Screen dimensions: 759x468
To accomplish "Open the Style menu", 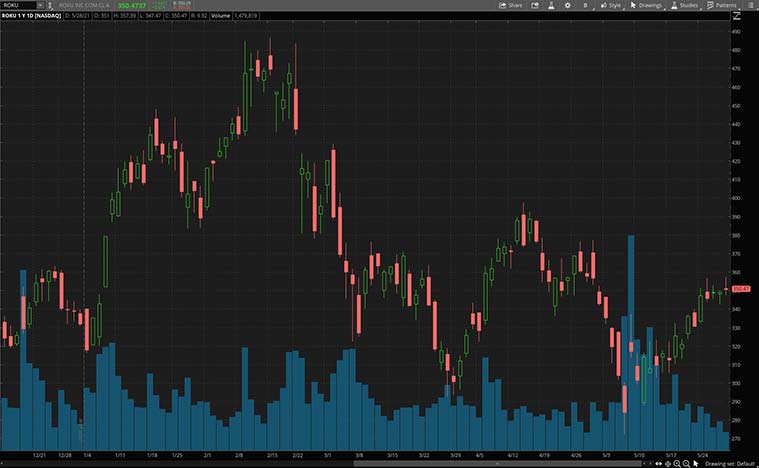I will pyautogui.click(x=610, y=5).
